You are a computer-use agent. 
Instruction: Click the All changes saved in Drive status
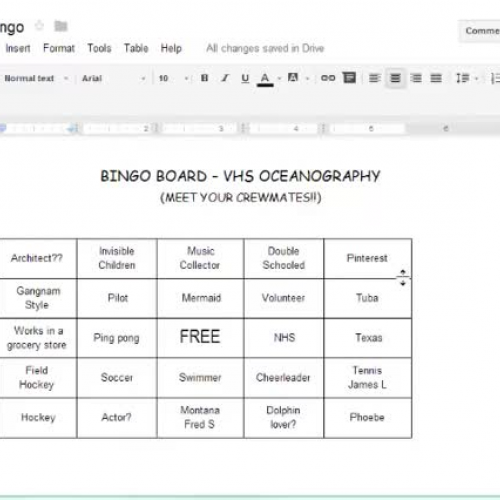click(x=265, y=48)
